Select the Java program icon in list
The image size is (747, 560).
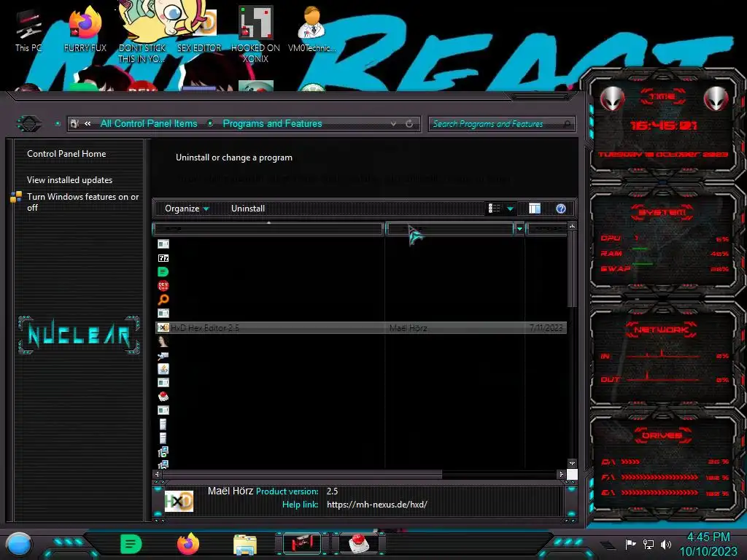[x=163, y=368]
